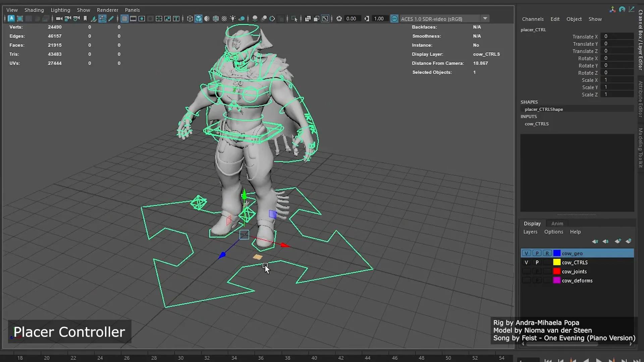Click the Grease Pencil icon
Viewport: 644px width, 362px height.
coord(111,19)
